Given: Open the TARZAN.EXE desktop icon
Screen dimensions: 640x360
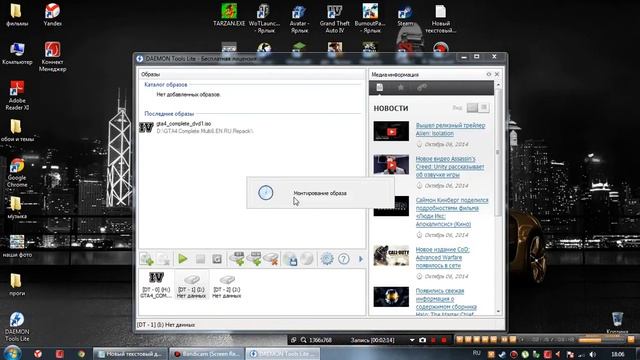Looking at the screenshot, I should tap(229, 15).
